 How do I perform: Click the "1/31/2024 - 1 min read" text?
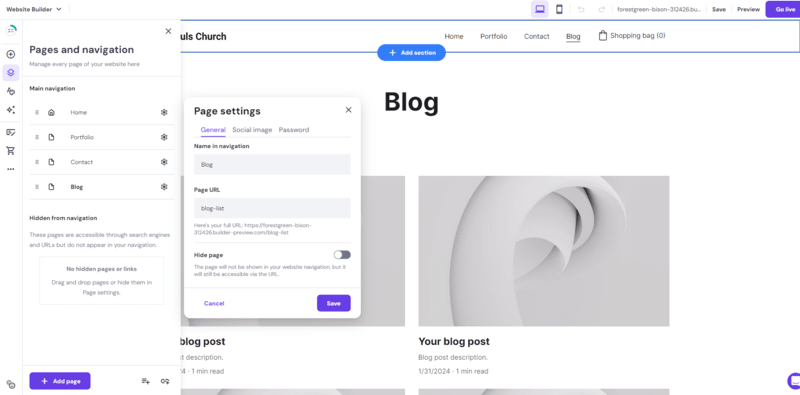453,371
